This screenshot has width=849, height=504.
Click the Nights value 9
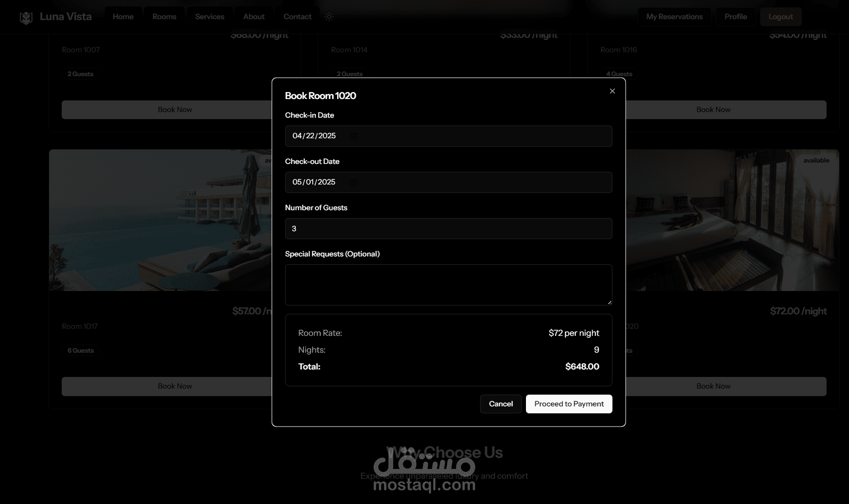[597, 350]
